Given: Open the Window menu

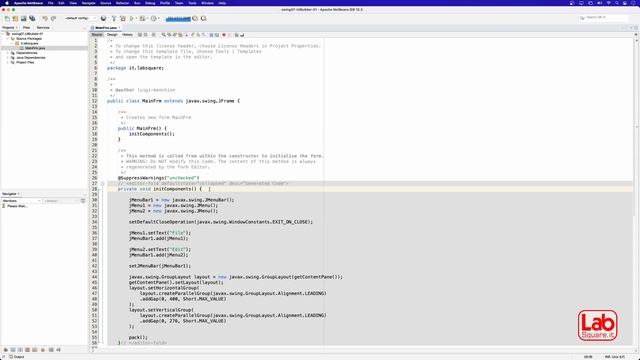Looking at the screenshot, I should [207, 3].
